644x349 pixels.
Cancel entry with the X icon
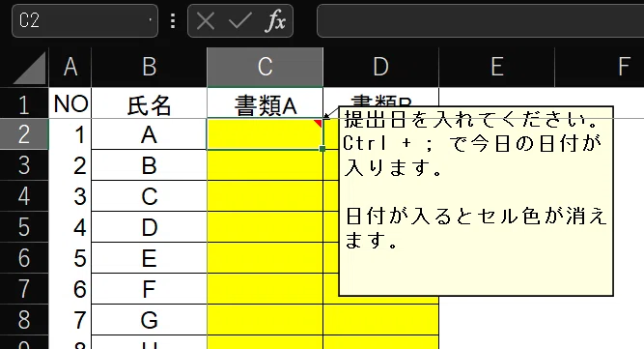tap(206, 20)
